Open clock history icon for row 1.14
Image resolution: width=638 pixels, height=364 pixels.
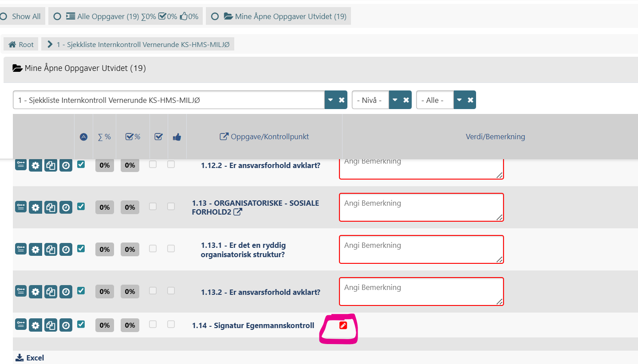click(66, 325)
